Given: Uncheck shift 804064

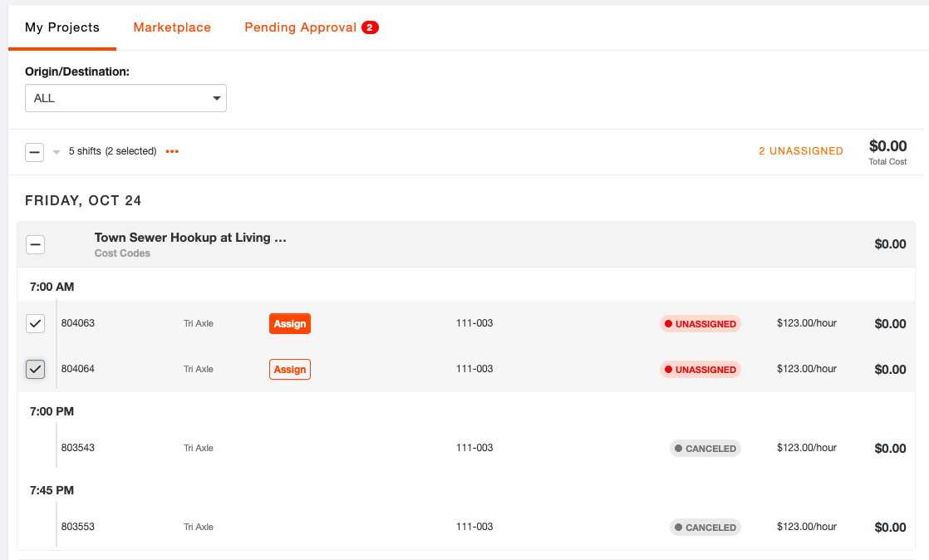Looking at the screenshot, I should pyautogui.click(x=34, y=369).
